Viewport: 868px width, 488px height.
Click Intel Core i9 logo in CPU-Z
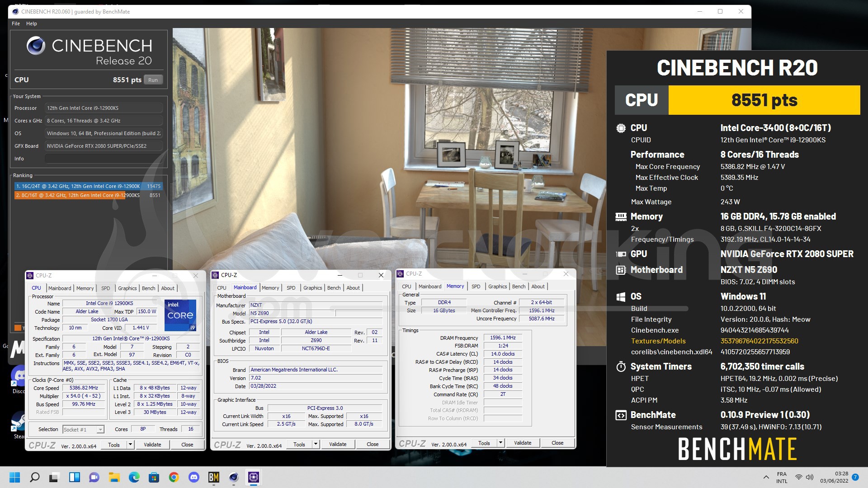(180, 315)
